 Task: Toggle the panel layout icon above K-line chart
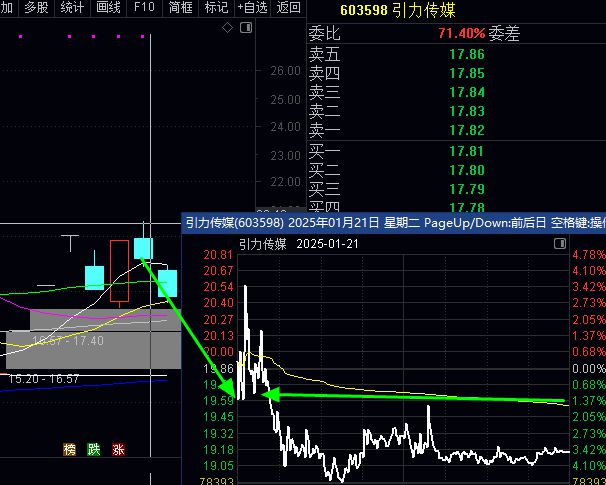246,28
